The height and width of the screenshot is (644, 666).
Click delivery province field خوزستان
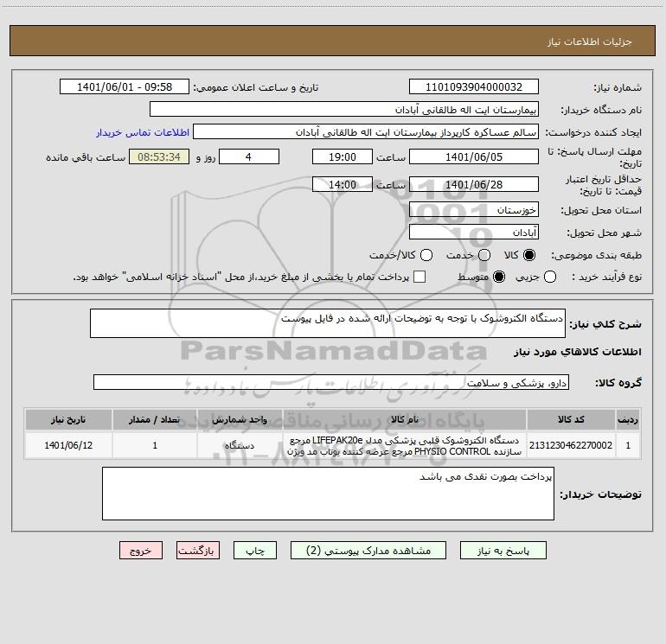474,210
